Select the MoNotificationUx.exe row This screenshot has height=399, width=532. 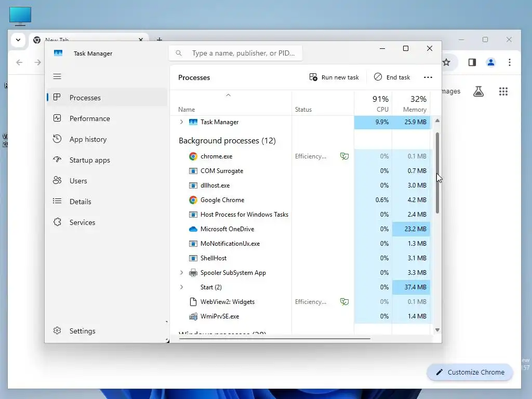pyautogui.click(x=301, y=244)
